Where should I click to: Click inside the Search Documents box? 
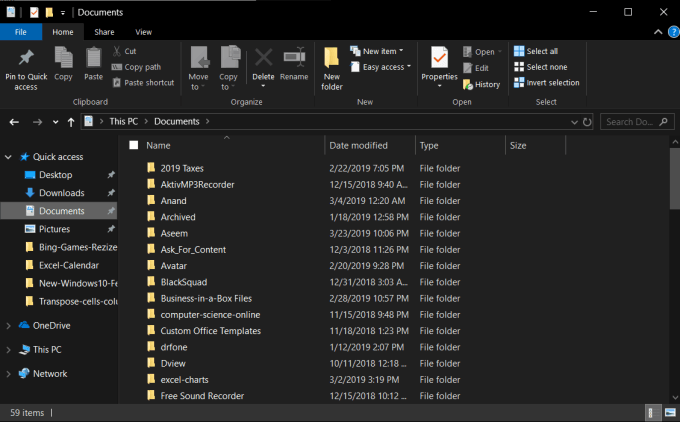pos(637,122)
